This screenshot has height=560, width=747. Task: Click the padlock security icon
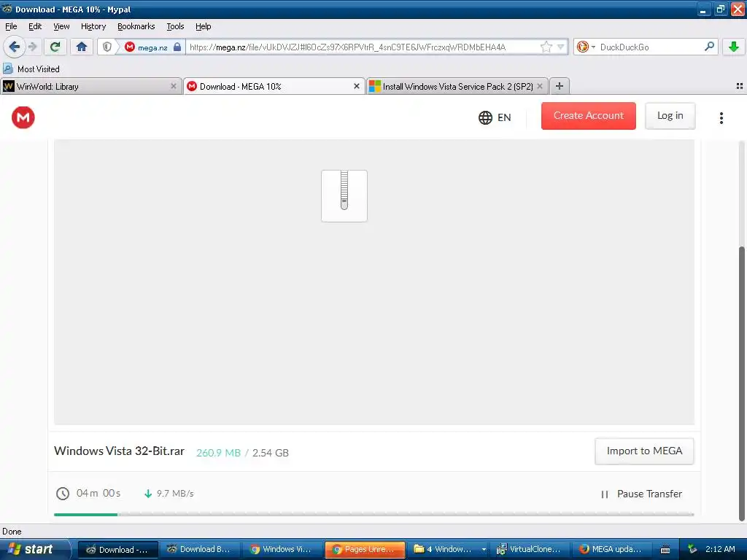177,47
